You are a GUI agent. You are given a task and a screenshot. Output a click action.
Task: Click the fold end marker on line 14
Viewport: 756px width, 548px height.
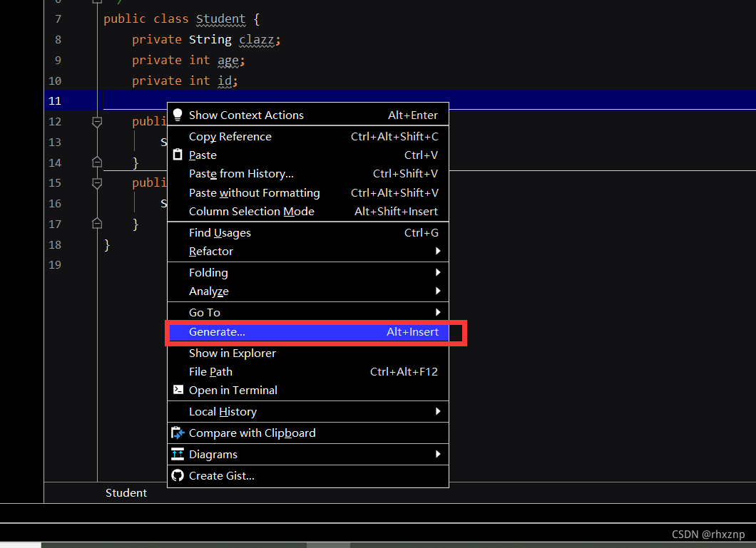97,162
